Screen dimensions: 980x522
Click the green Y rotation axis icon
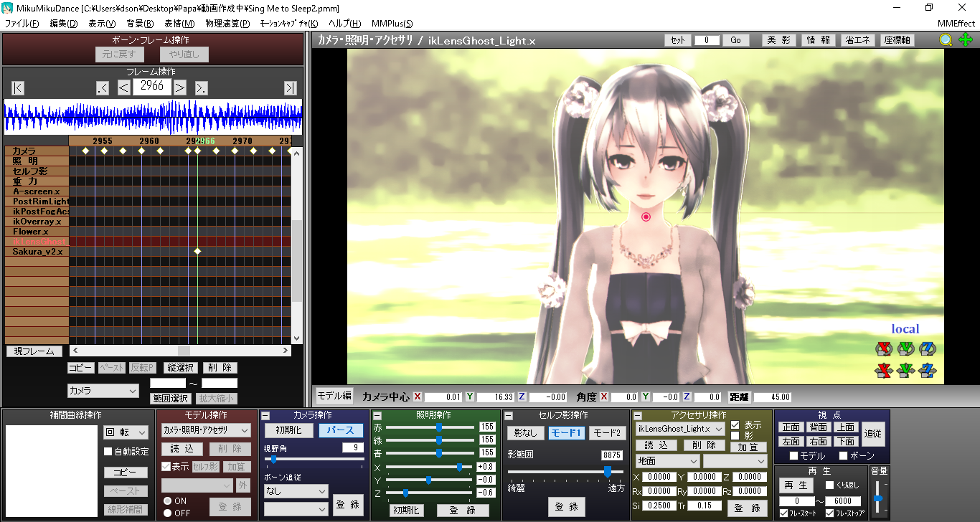[905, 349]
